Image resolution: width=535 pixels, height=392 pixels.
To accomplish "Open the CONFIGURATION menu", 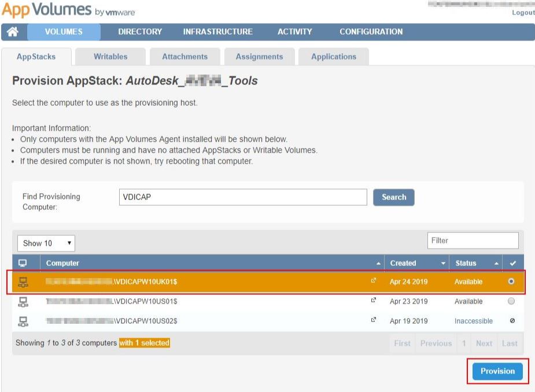I will tap(371, 32).
